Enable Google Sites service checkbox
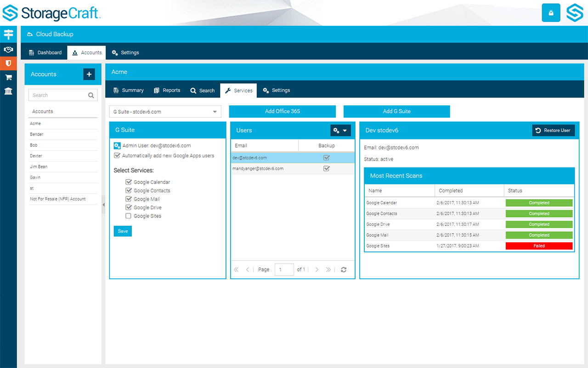This screenshot has width=588, height=368. click(x=129, y=216)
